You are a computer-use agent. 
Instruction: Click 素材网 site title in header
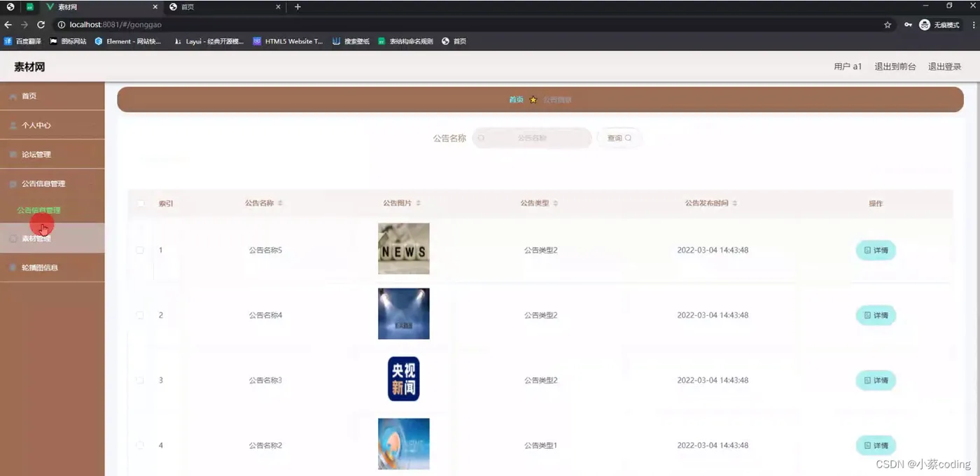coord(29,66)
